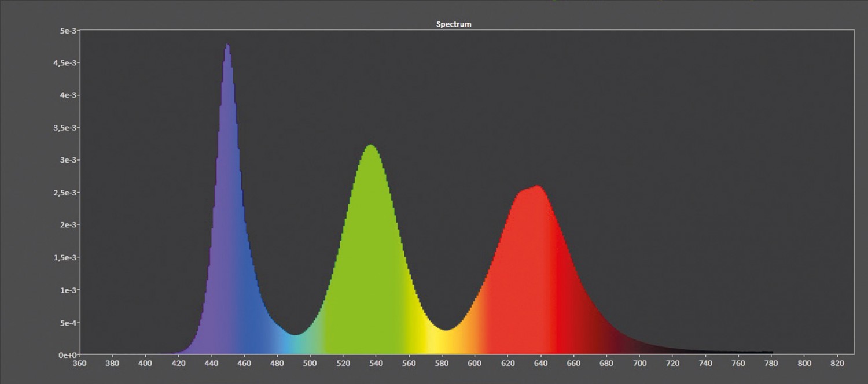Viewport: 868px width, 384px height.
Task: Click the Spectrum chart title
Action: (x=453, y=24)
